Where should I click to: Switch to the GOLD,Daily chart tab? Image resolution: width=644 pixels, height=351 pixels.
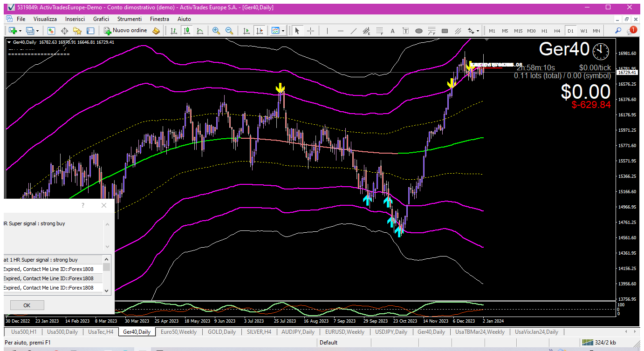(222, 332)
